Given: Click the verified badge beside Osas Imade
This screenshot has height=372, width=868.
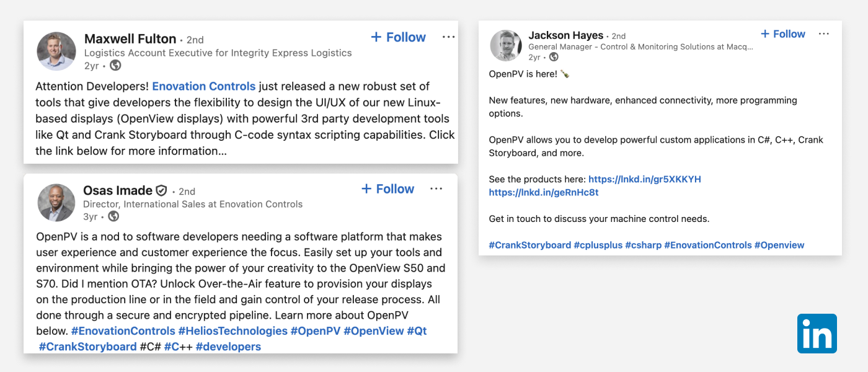Looking at the screenshot, I should pos(161,190).
